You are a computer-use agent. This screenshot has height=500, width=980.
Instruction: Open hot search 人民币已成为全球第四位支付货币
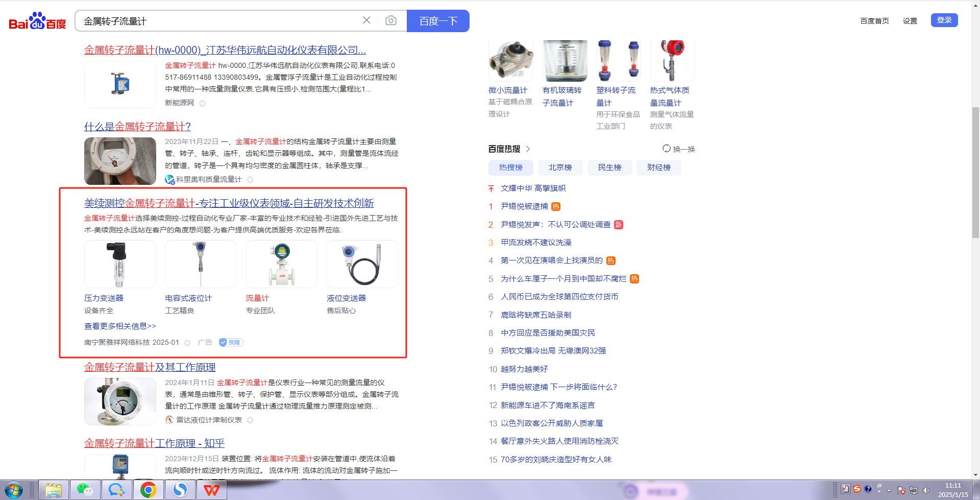pos(559,297)
